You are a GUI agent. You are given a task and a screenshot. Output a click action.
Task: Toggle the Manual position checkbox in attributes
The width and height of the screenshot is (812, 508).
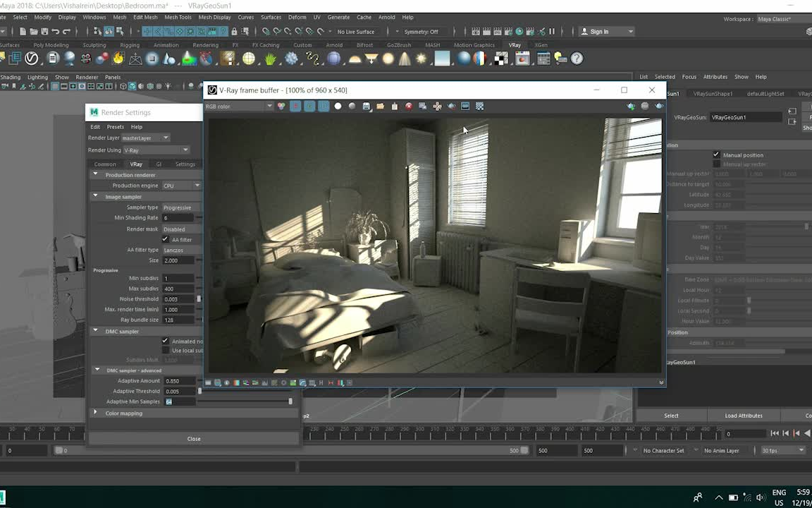(x=716, y=155)
